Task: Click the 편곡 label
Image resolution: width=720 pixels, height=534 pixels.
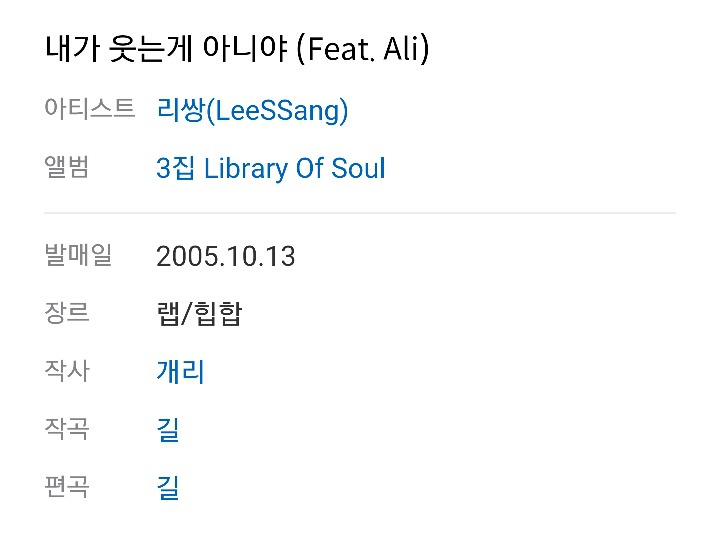Action: pyautogui.click(x=67, y=487)
